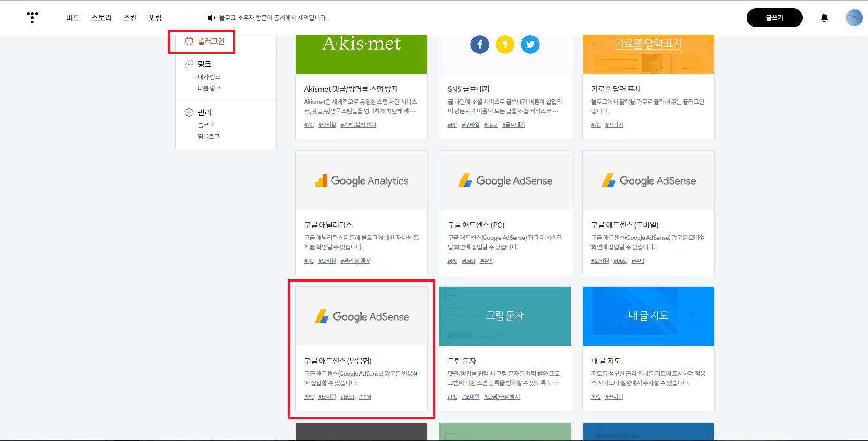Click #PC tag on 그림 문자 card
The image size is (868, 441).
coord(453,397)
